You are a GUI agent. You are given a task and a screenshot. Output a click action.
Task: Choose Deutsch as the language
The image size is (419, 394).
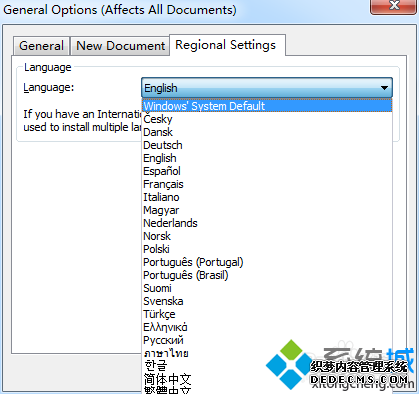pyautogui.click(x=267, y=145)
